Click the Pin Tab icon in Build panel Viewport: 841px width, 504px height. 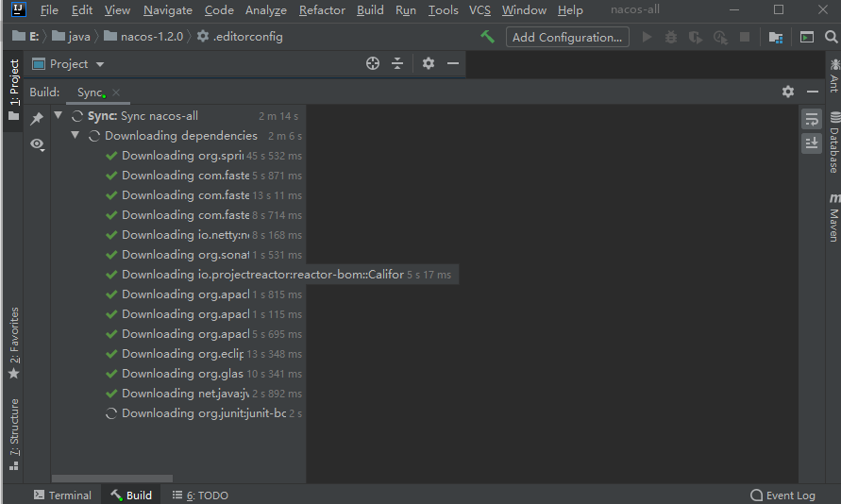pyautogui.click(x=37, y=118)
